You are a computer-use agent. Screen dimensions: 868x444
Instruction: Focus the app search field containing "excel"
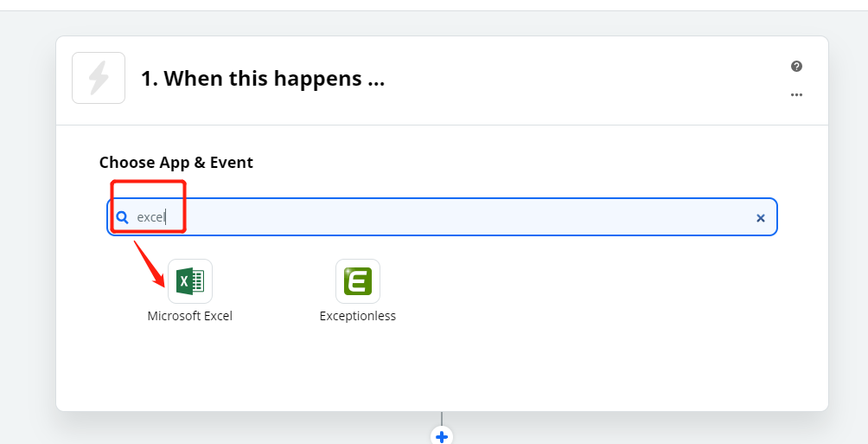pos(443,216)
